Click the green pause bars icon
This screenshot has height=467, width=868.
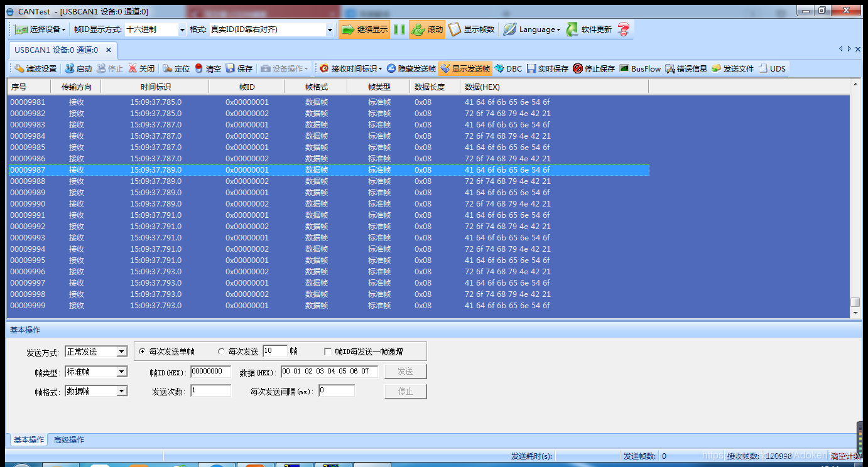(x=399, y=30)
